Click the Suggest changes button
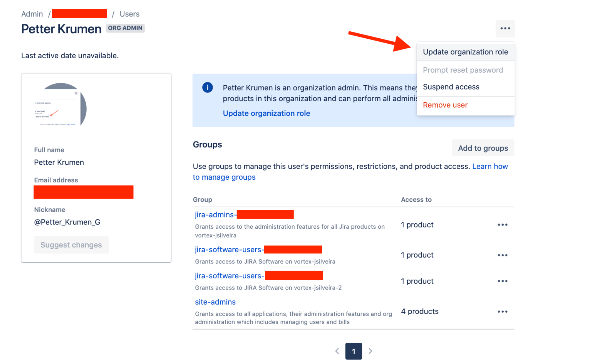This screenshot has height=364, width=615. [71, 245]
